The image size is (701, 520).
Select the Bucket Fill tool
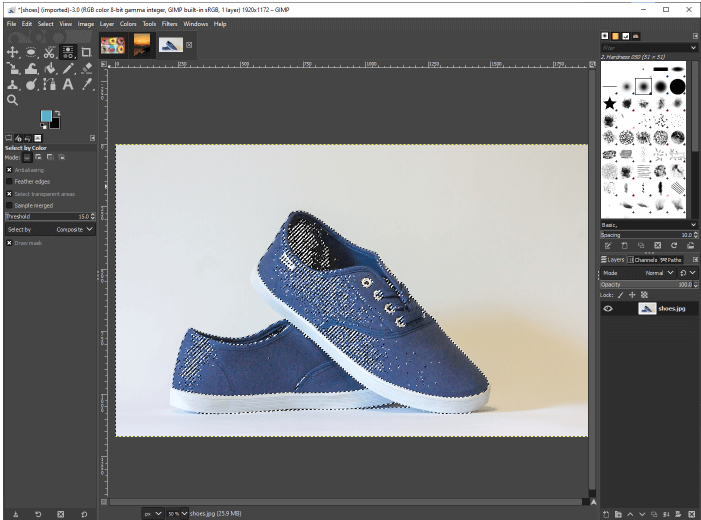tap(49, 68)
